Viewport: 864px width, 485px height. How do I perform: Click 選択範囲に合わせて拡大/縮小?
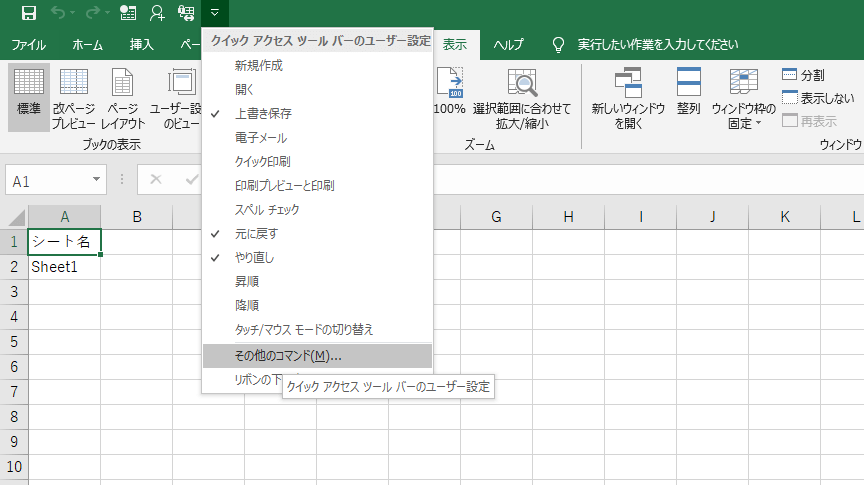coord(522,97)
